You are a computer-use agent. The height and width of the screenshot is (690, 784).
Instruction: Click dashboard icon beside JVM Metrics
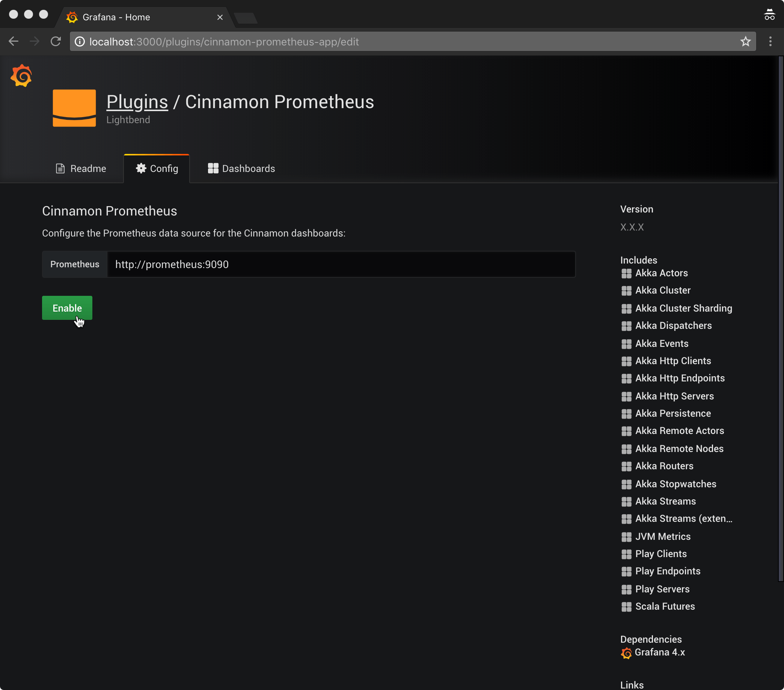(626, 536)
